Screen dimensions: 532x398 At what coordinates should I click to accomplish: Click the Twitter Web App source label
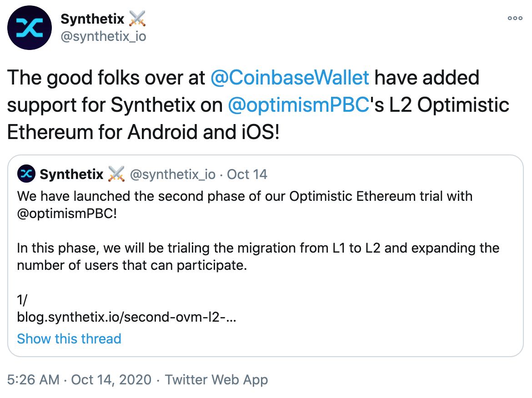point(216,380)
